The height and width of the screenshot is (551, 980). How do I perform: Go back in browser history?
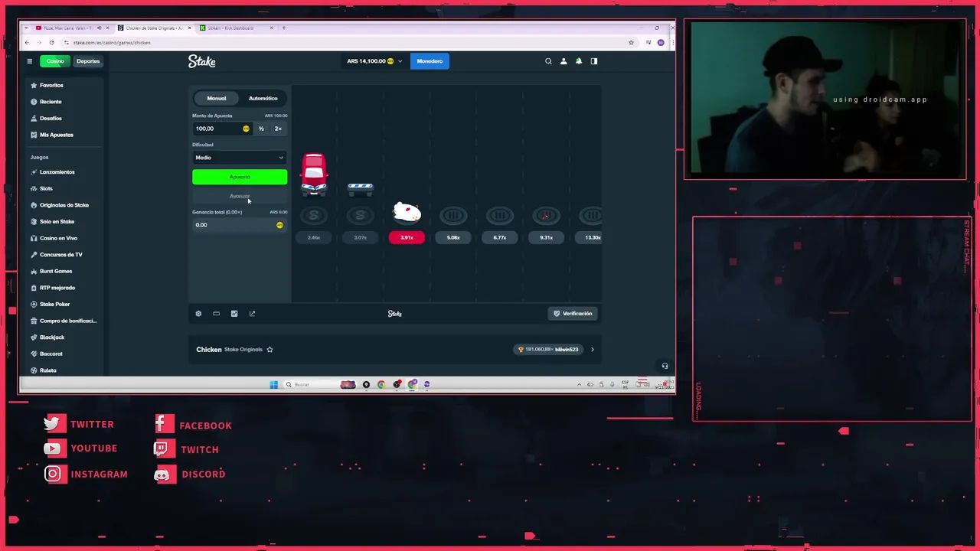[x=27, y=43]
